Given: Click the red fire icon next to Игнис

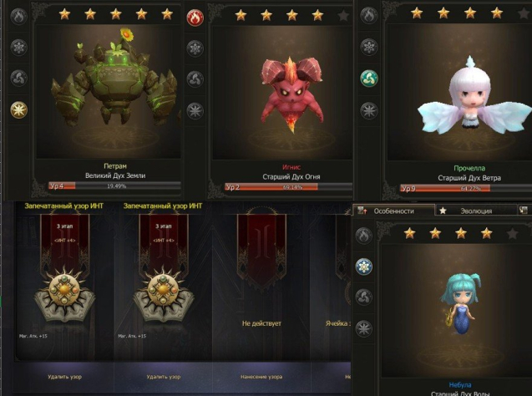Looking at the screenshot, I should (x=195, y=18).
